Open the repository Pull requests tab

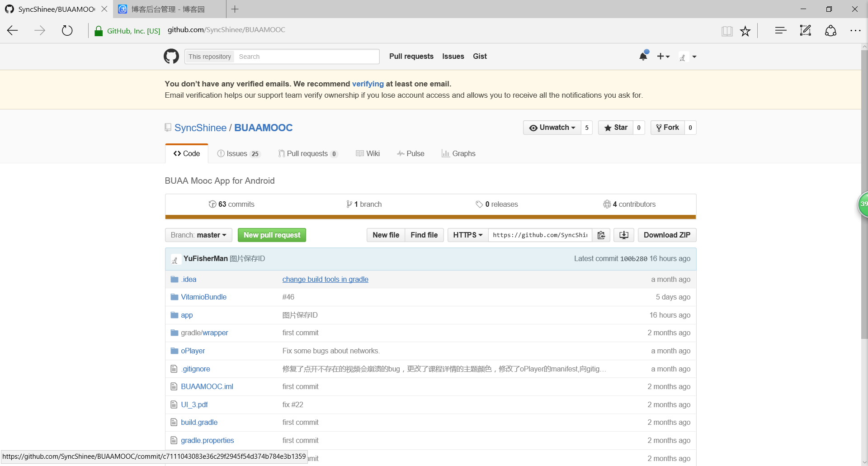308,154
